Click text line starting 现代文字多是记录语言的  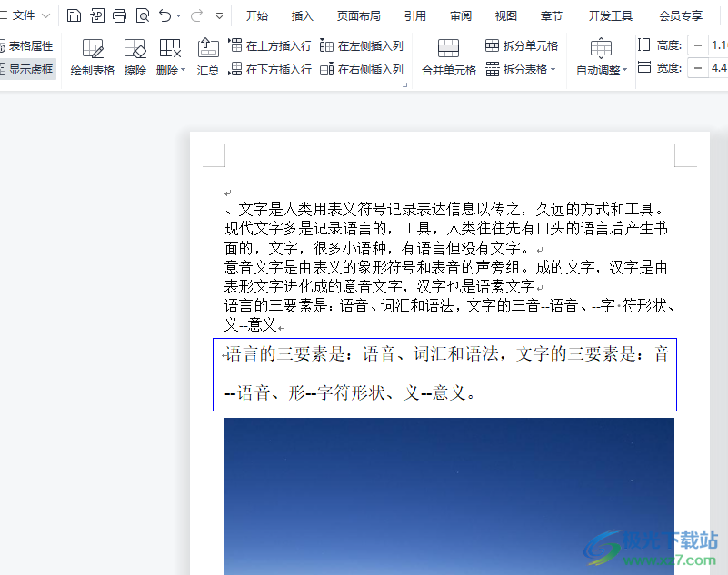[445, 228]
